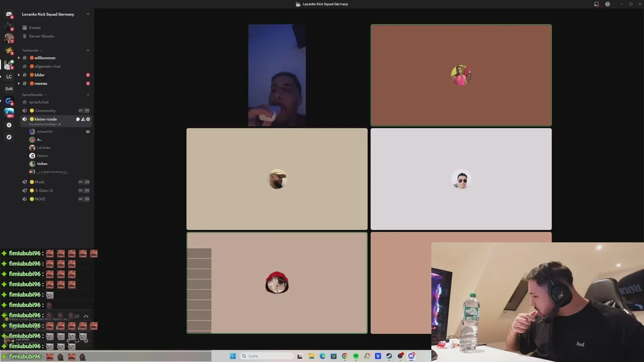This screenshot has width=644, height=362.
Task: Focus the call tile with sunglasses avatar
Action: coord(461,179)
